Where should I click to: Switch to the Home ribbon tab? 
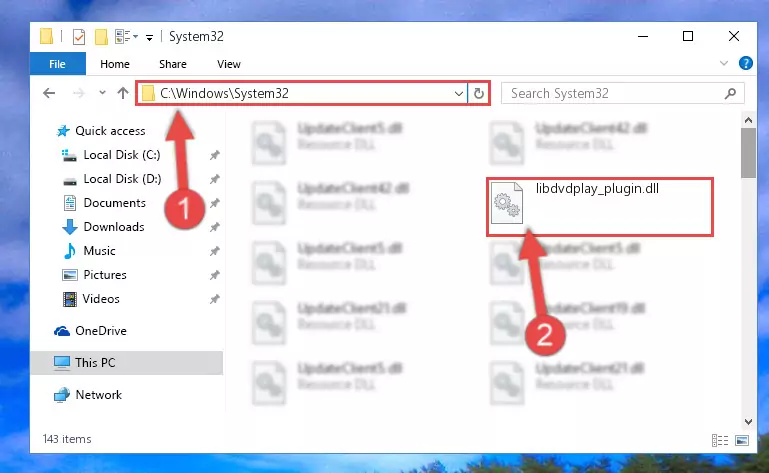(115, 64)
